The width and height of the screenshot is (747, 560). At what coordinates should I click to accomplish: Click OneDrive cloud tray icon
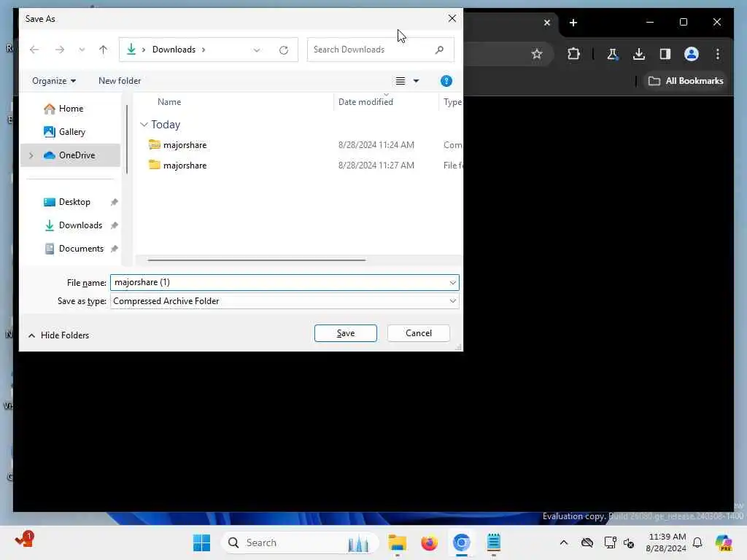[587, 542]
